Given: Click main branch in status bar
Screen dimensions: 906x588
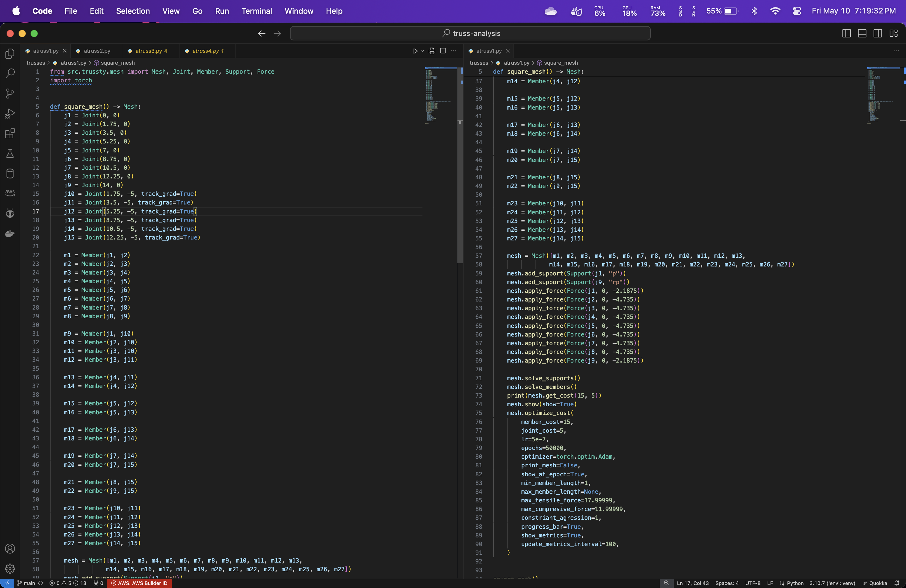Looking at the screenshot, I should pos(26,583).
